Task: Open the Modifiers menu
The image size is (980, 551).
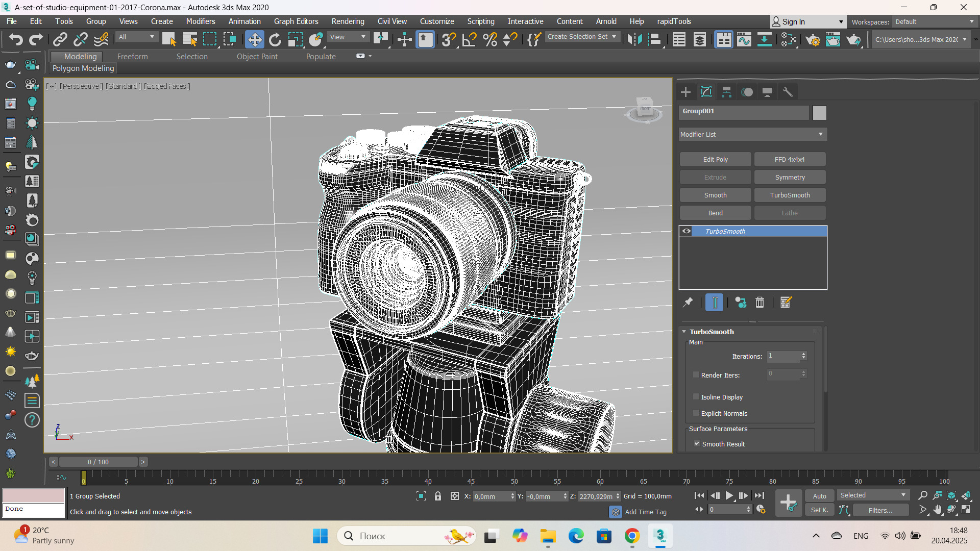Action: tap(200, 21)
